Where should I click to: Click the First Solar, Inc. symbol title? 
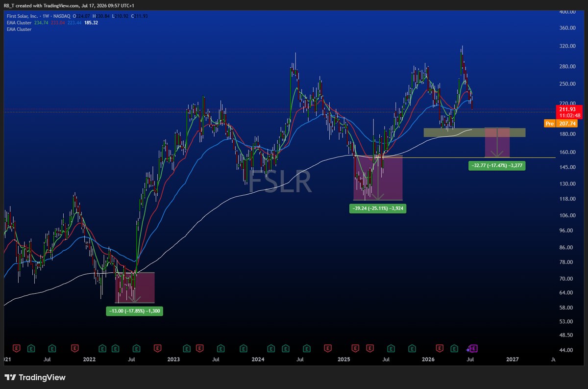coord(21,16)
